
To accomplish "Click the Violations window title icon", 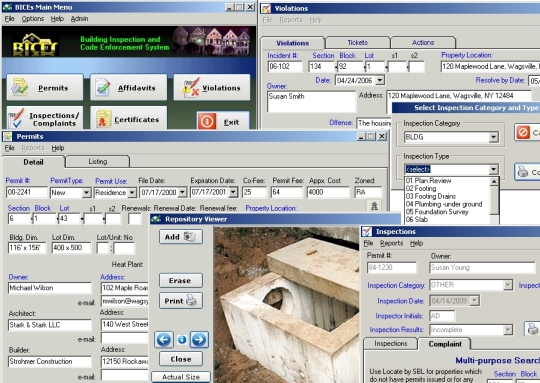I will click(266, 8).
